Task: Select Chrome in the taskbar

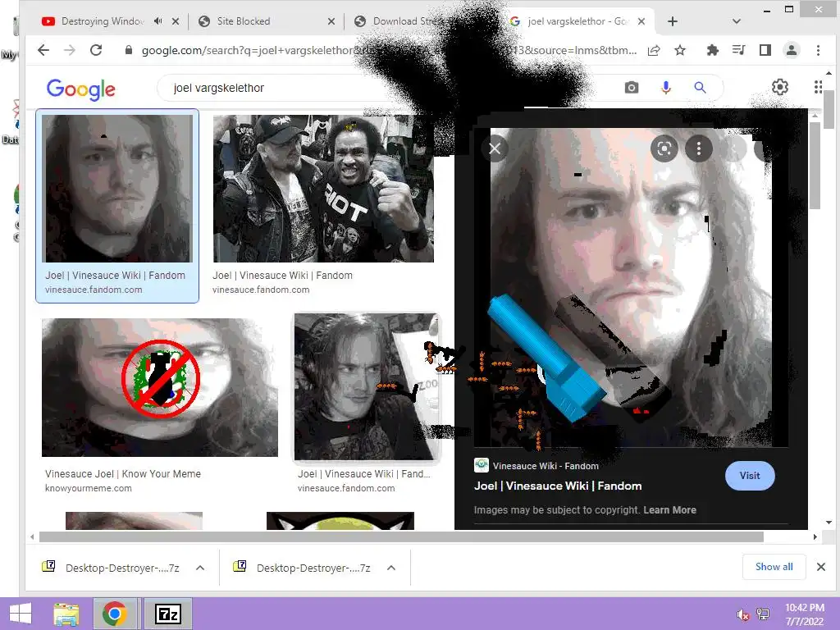Action: tap(114, 614)
